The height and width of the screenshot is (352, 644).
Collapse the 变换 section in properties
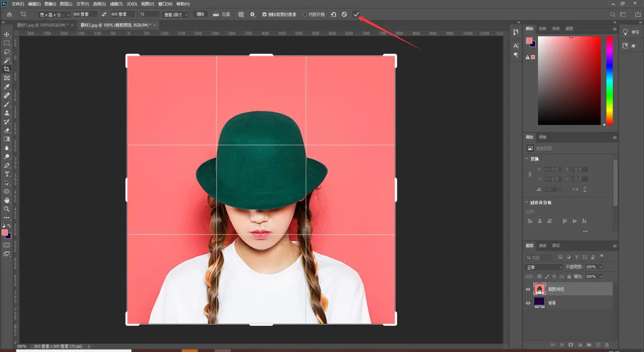click(x=527, y=159)
